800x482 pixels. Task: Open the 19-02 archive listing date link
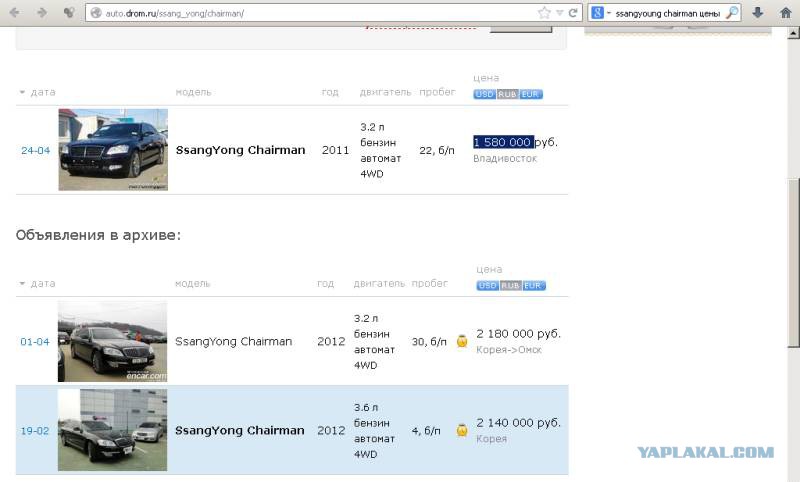(x=35, y=431)
